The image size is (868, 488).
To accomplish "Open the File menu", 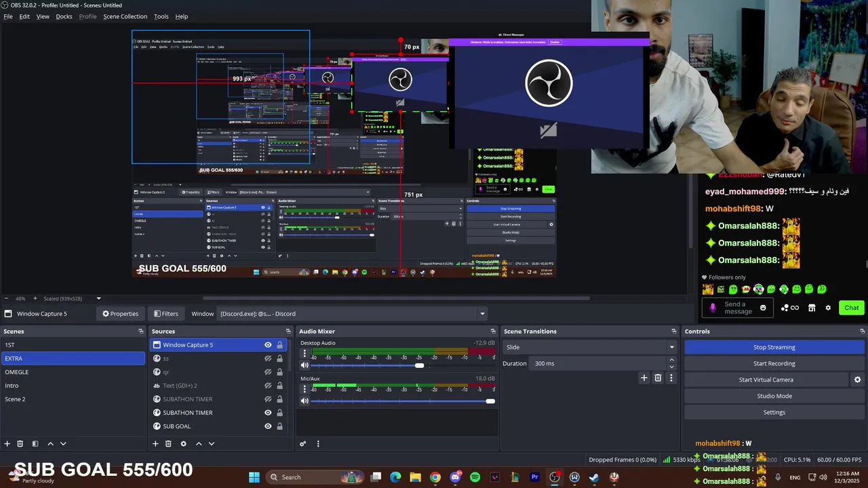I will click(x=8, y=16).
